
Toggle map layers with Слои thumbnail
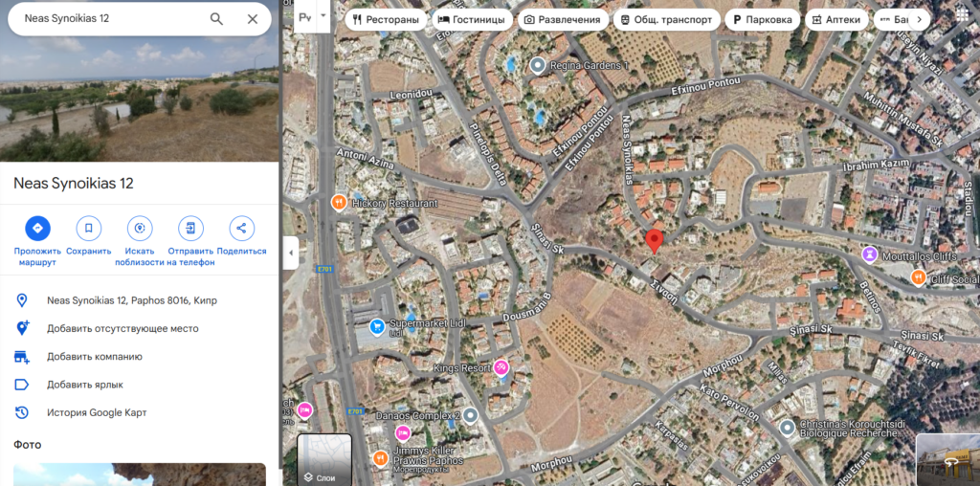click(x=324, y=460)
